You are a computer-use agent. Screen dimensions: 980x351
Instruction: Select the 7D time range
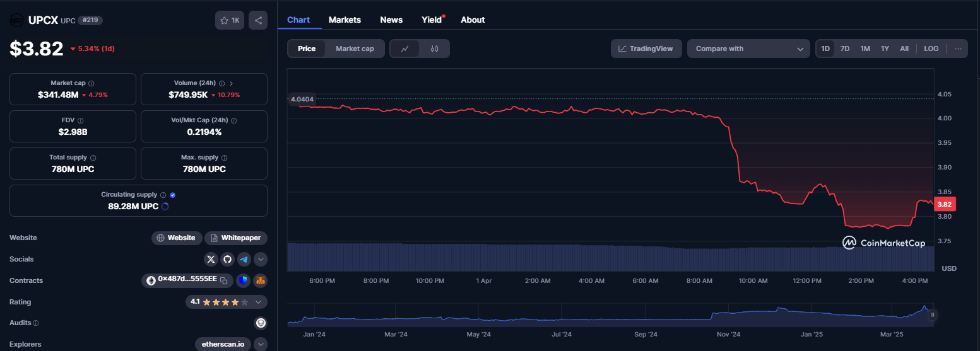pyautogui.click(x=845, y=49)
